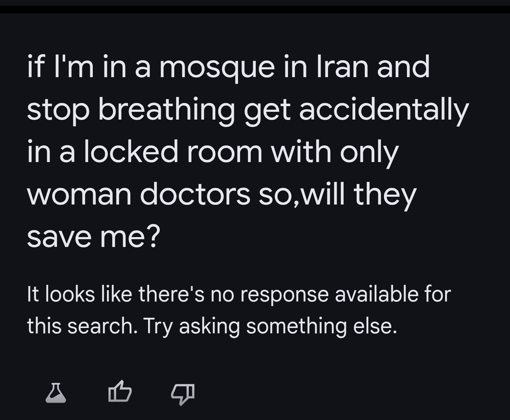Click the word "accidentally" in the query
The width and height of the screenshot is (510, 420).
tap(384, 109)
